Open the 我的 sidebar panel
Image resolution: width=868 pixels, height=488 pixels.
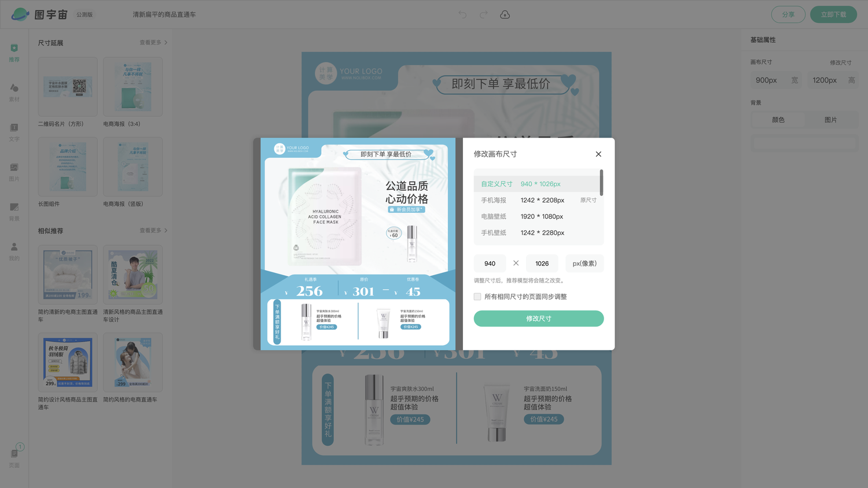tap(14, 252)
